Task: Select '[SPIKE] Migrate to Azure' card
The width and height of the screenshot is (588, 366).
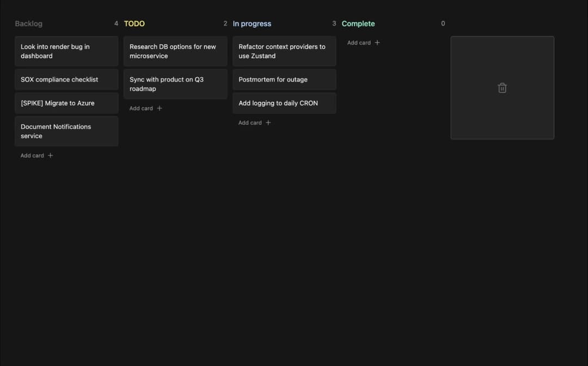Action: click(66, 103)
